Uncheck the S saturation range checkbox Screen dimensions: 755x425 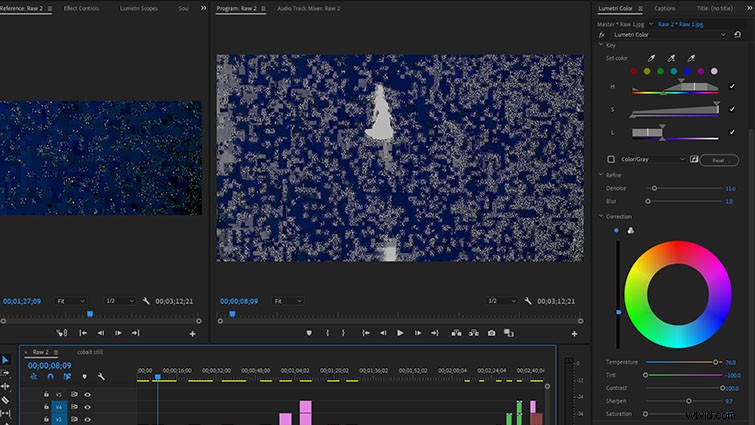(x=732, y=109)
